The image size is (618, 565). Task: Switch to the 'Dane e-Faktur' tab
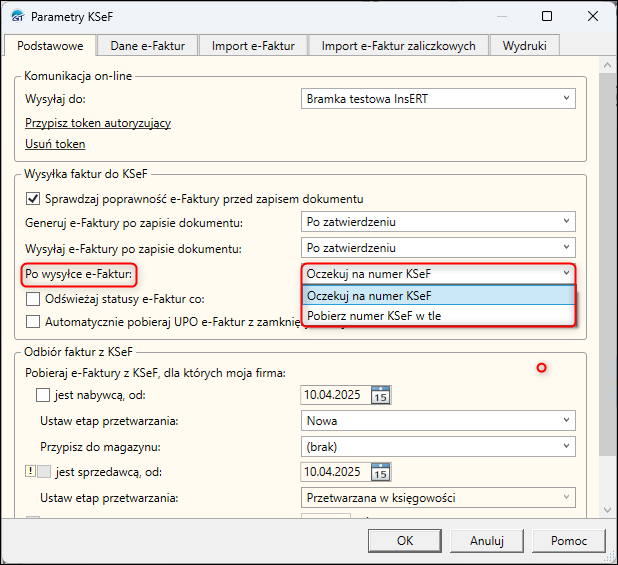tap(147, 45)
